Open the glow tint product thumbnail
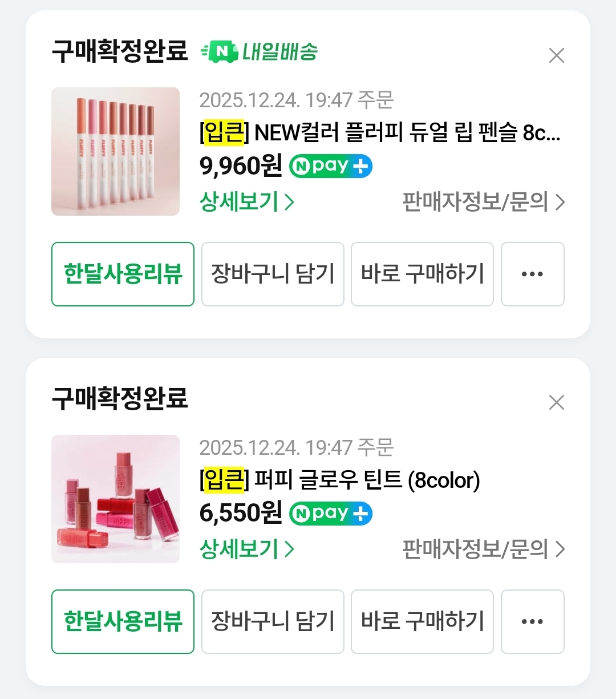 [115, 499]
